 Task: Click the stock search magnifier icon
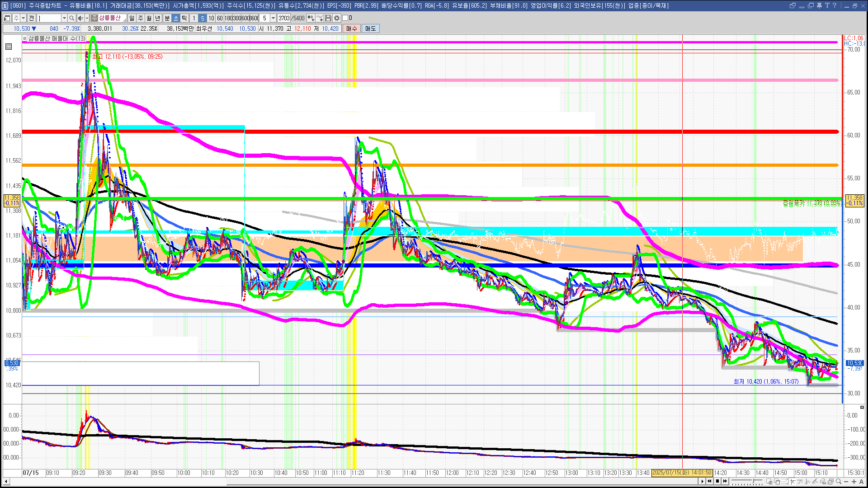pyautogui.click(x=71, y=18)
